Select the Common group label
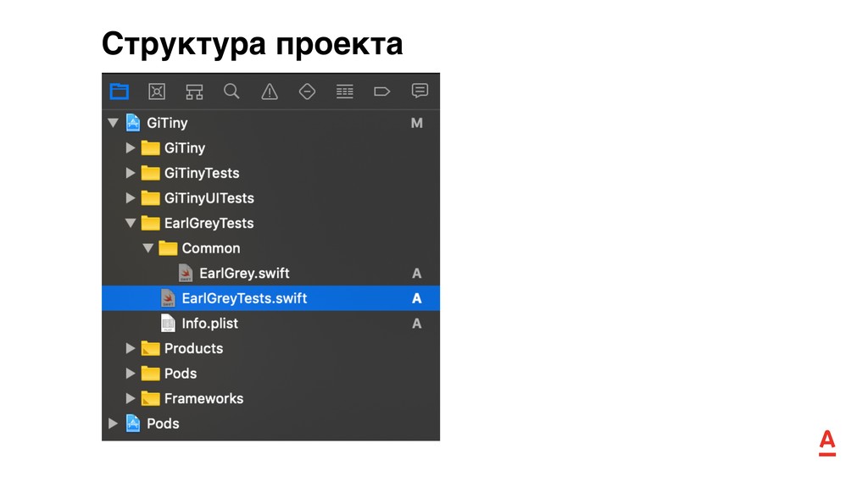This screenshot has width=868, height=488. pyautogui.click(x=211, y=248)
